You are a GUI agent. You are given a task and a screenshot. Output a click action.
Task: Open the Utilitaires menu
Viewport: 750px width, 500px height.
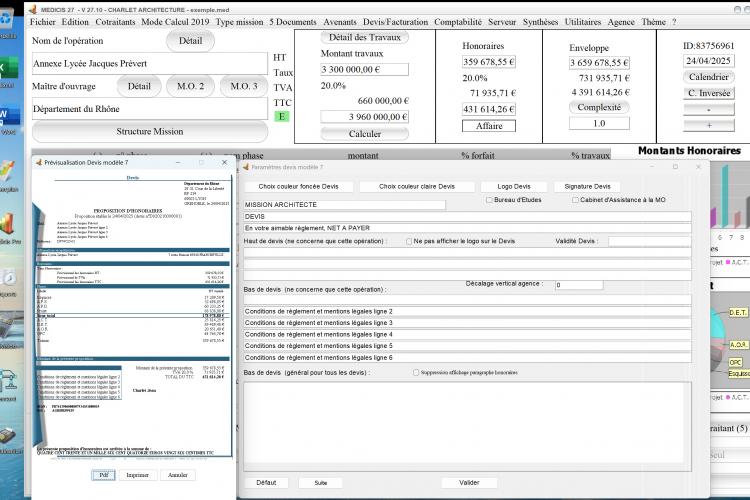coord(583,22)
